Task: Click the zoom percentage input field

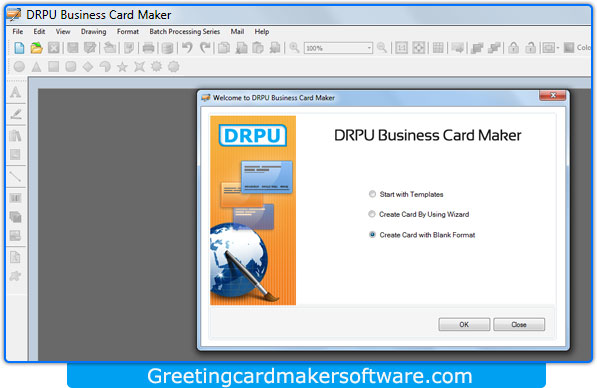Action: (x=335, y=48)
